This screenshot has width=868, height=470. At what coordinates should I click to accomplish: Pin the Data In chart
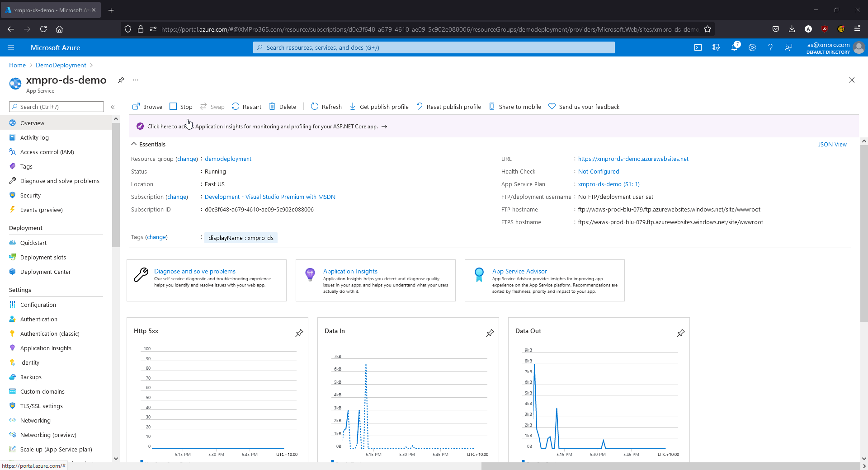coord(490,333)
